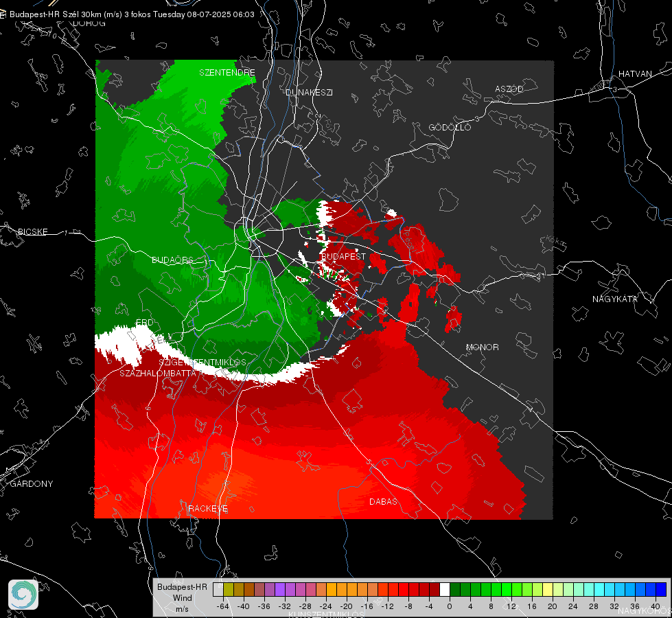Click the swirl weather service logo
The image size is (672, 618).
23,595
